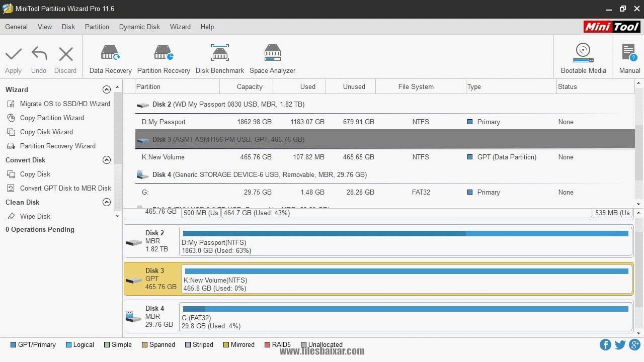Sort by the Type column header
Viewport: 644px width, 362px height.
point(511,86)
